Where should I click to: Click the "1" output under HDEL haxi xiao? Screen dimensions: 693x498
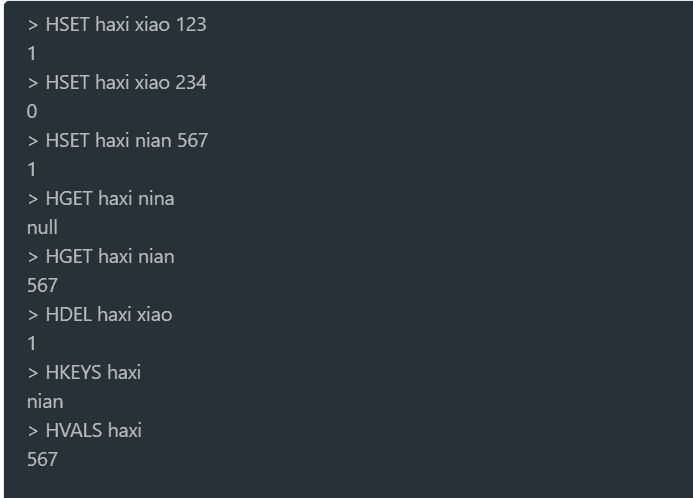pos(32,344)
